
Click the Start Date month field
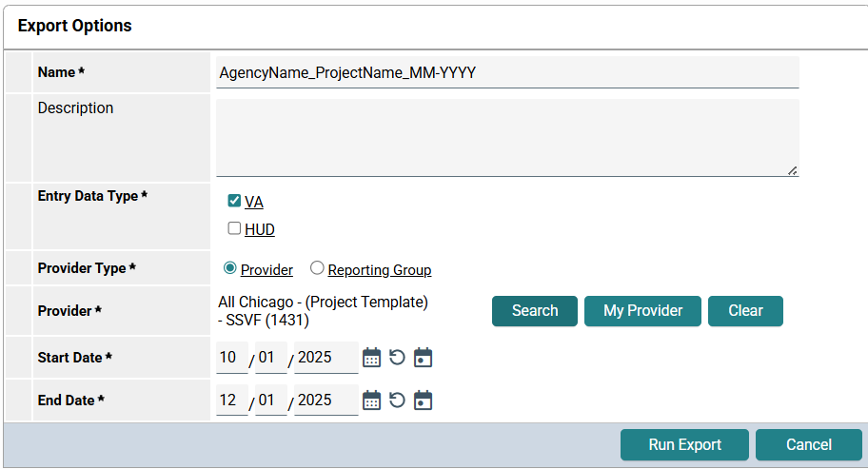232,358
